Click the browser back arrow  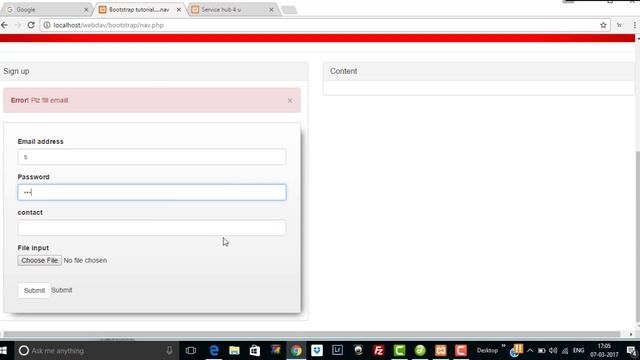pyautogui.click(x=4, y=25)
